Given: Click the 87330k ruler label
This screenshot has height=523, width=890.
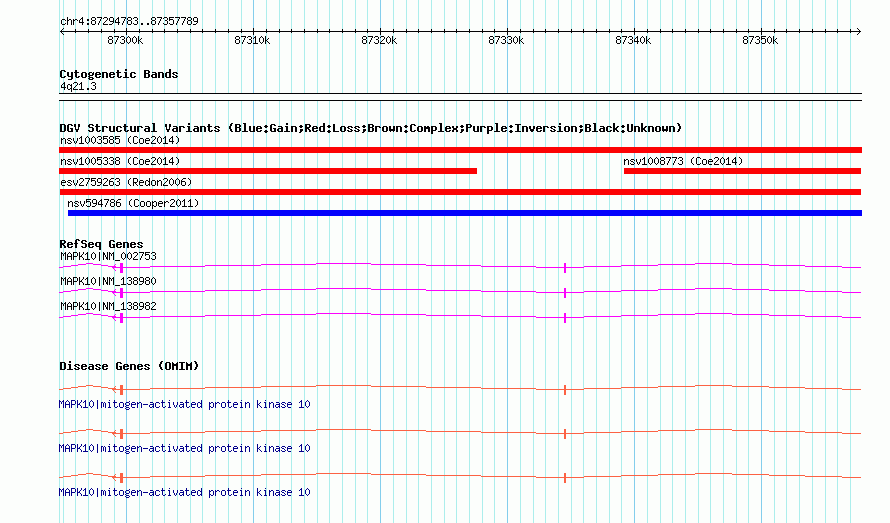Looking at the screenshot, I should click(506, 40).
